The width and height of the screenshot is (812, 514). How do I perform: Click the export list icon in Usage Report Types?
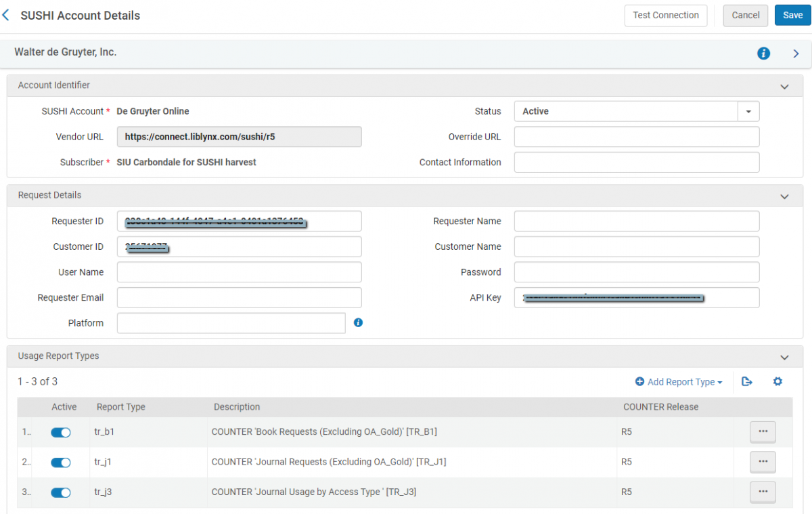[x=747, y=382]
